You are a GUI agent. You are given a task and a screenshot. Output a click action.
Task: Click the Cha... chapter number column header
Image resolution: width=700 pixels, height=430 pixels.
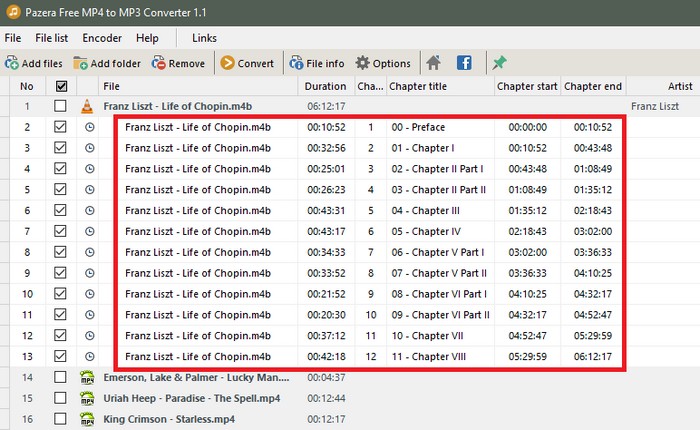point(370,86)
